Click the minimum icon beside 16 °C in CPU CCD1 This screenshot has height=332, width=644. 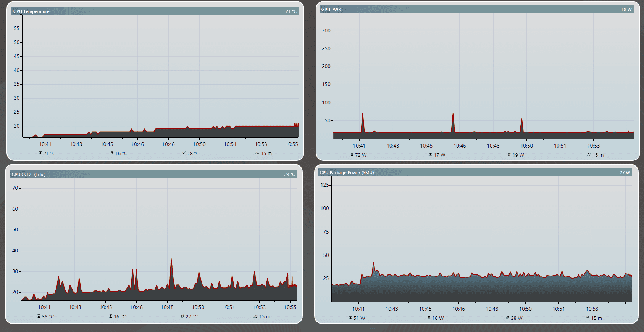coord(111,316)
